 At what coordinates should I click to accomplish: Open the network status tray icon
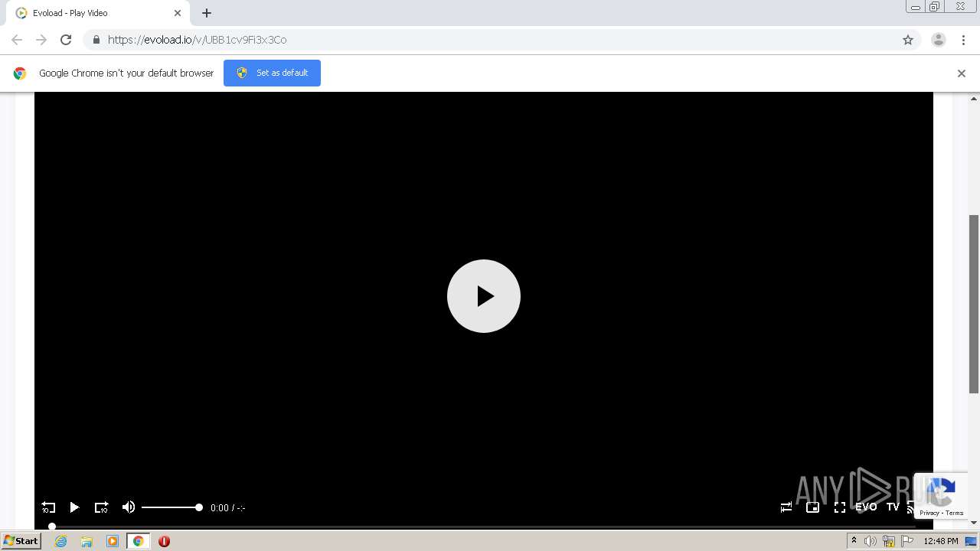point(889,541)
